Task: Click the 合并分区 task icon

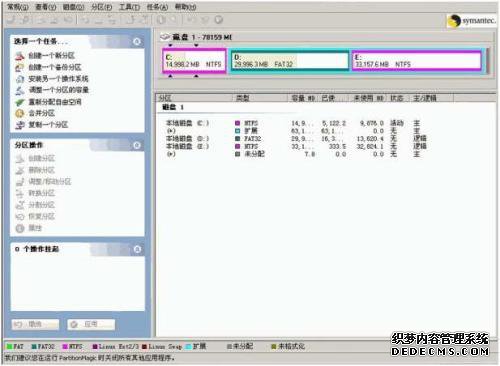Action: [20, 113]
